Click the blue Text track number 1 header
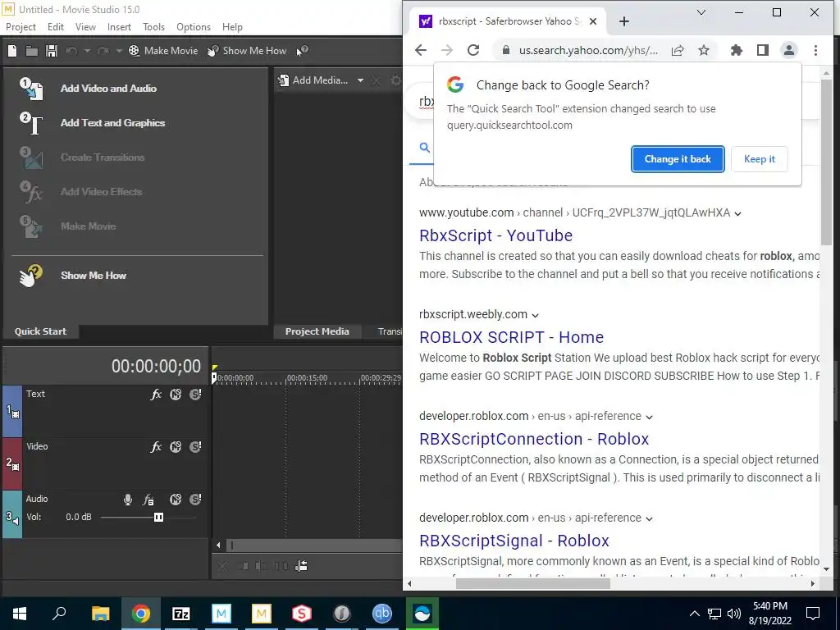This screenshot has height=630, width=840. 12,412
